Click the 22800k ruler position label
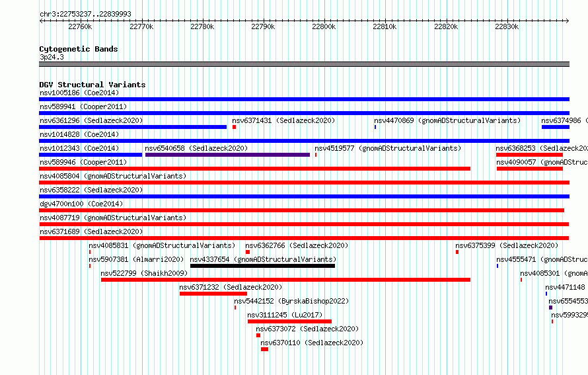 [x=324, y=26]
